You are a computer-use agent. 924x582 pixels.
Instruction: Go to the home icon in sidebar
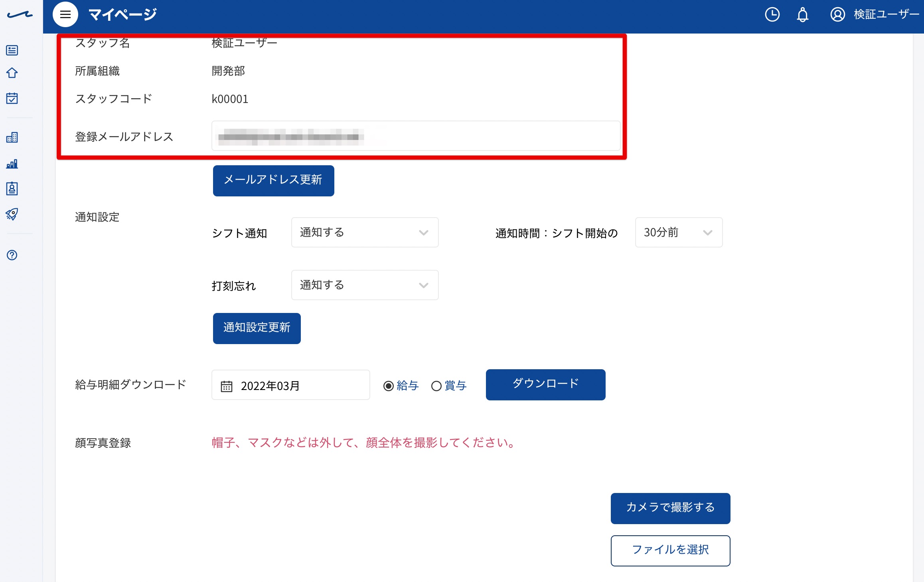tap(12, 73)
